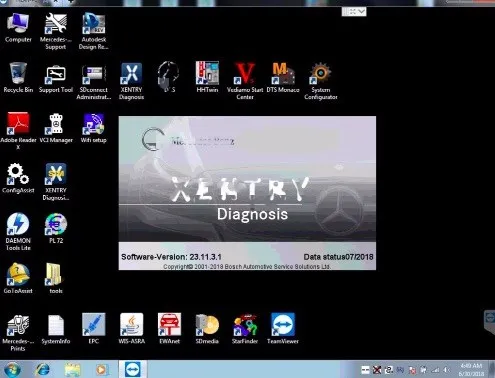Click the TeamViewer side panel tab

tap(489, 321)
